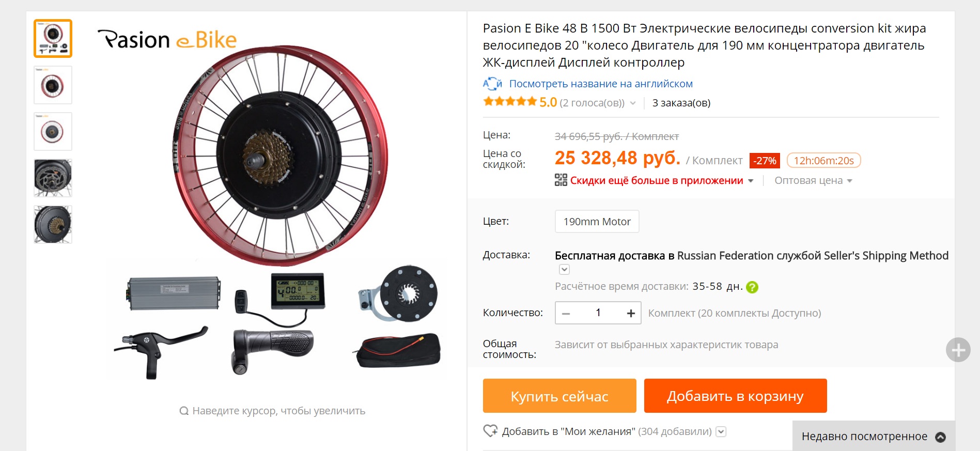Click the QR code icon for app discounts
The image size is (980, 451).
[x=561, y=180]
